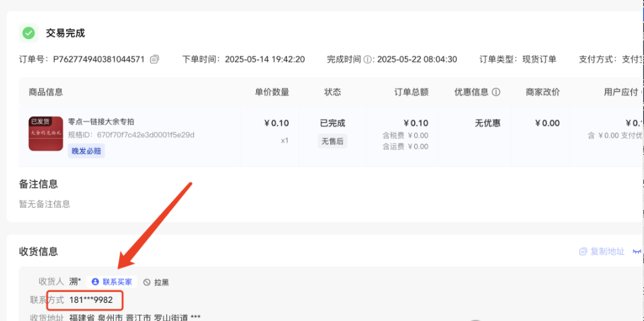The width and height of the screenshot is (644, 321).
Task: Click the 无售后 status tag
Action: [x=332, y=141]
